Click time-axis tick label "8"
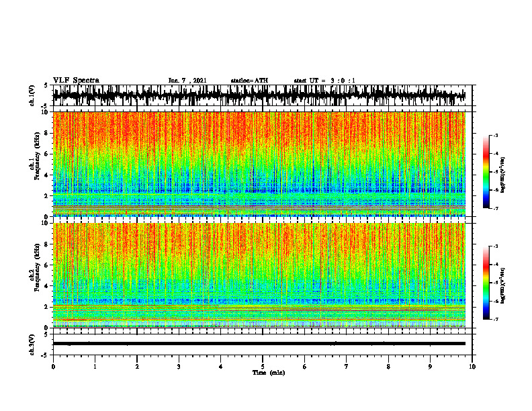 pyautogui.click(x=388, y=367)
